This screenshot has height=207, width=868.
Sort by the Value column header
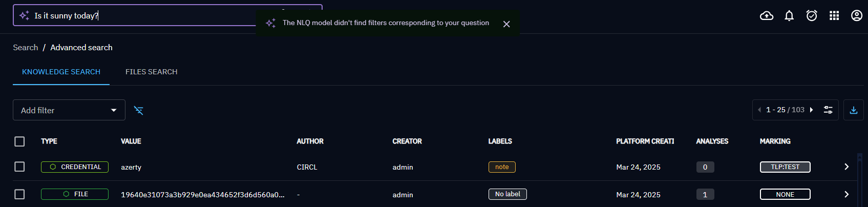click(131, 141)
